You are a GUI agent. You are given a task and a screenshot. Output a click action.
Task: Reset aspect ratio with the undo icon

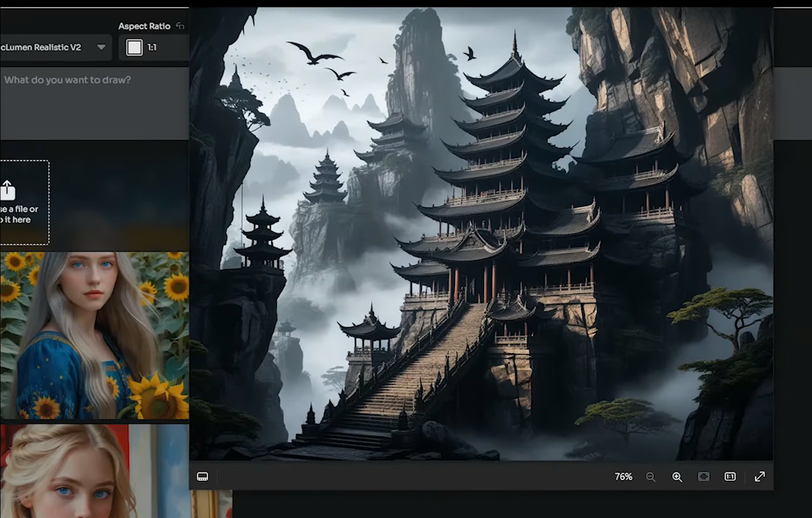pos(180,26)
